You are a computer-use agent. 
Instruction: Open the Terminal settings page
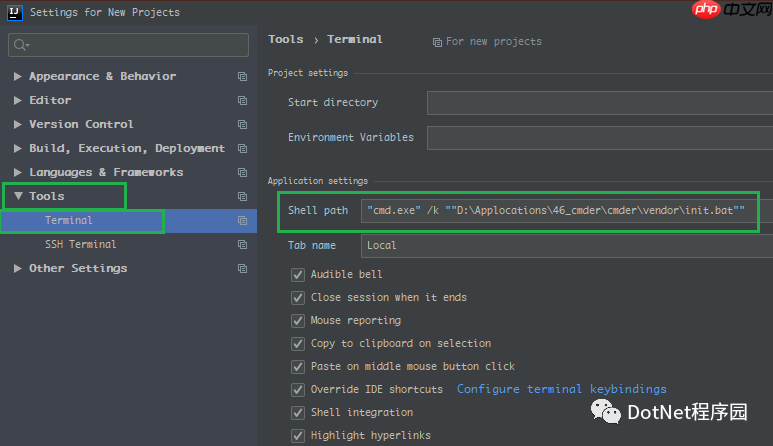click(x=69, y=220)
